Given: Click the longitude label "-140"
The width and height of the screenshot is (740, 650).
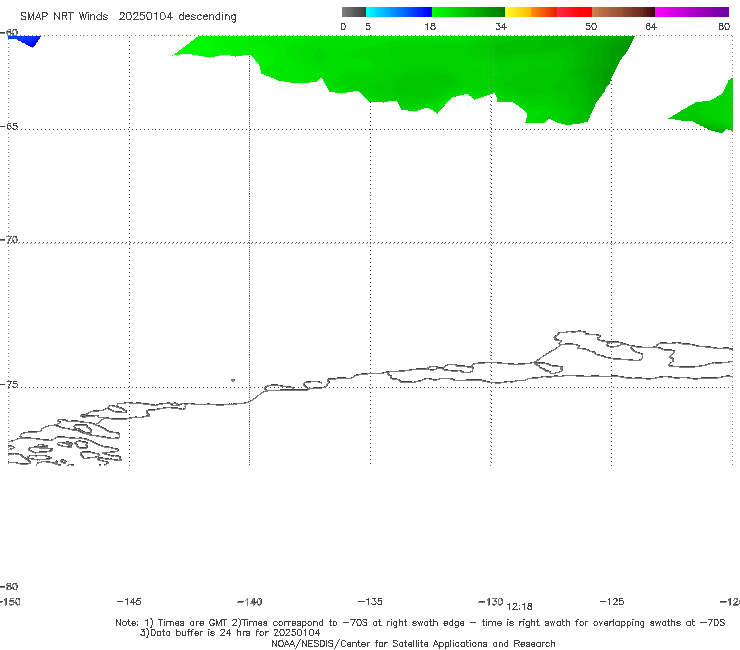Looking at the screenshot, I should point(250,602).
